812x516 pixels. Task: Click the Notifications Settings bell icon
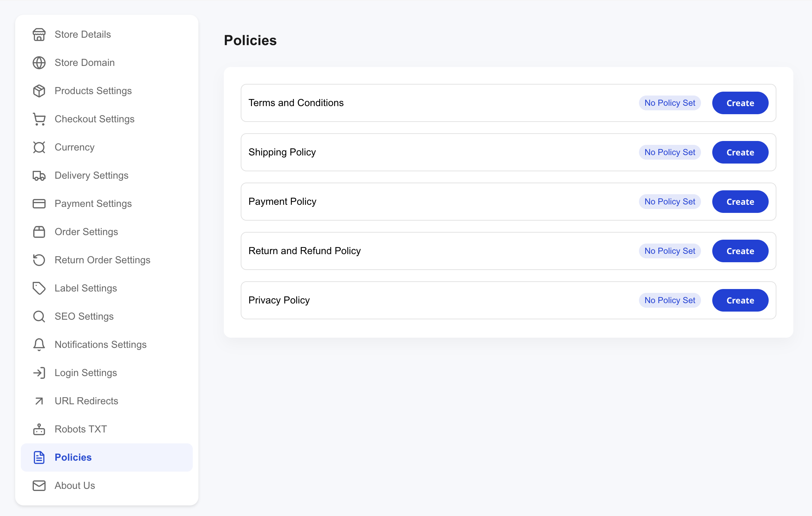pos(39,344)
